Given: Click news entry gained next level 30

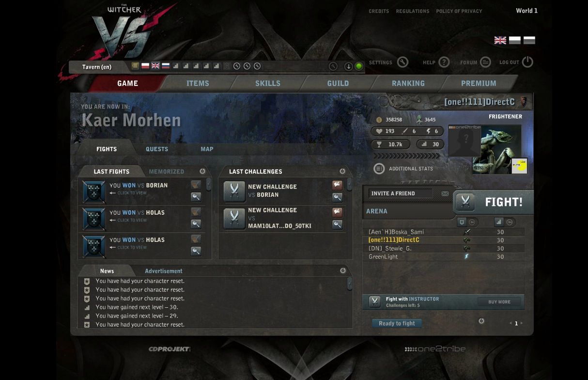Looking at the screenshot, I should coord(137,307).
